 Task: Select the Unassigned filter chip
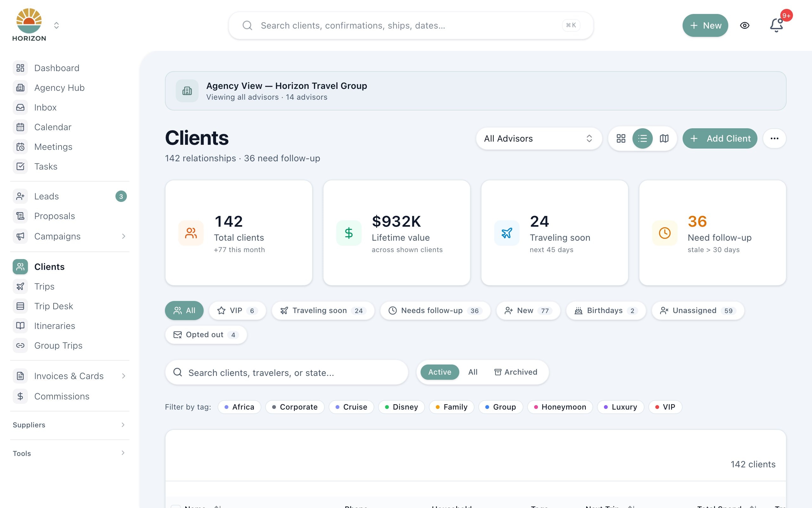[x=698, y=311]
